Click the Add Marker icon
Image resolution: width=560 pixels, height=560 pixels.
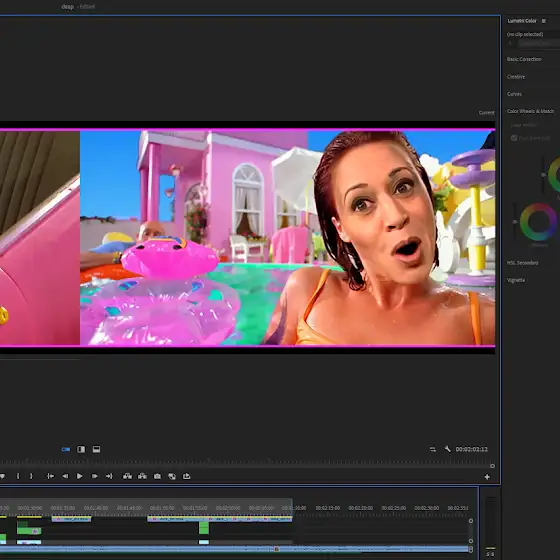point(2,476)
